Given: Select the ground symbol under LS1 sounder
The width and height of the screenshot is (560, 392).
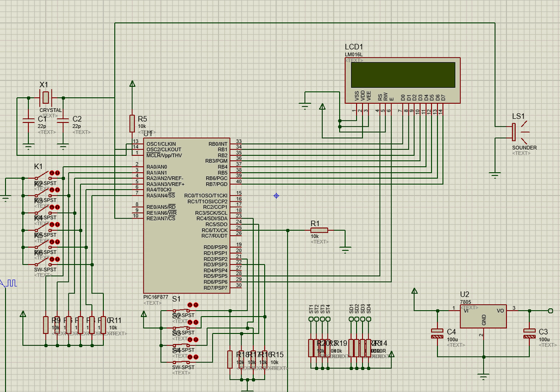Looking at the screenshot, I should (494, 175).
